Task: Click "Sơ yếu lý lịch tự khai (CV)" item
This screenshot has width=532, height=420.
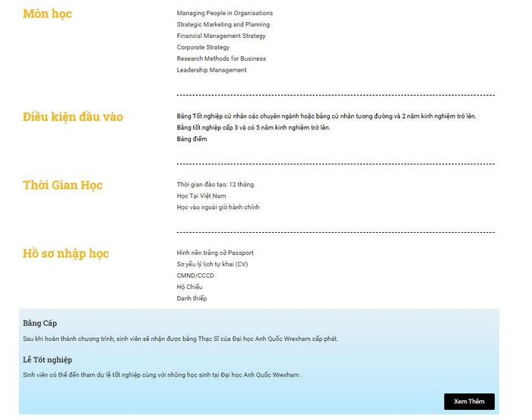Action: 212,264
